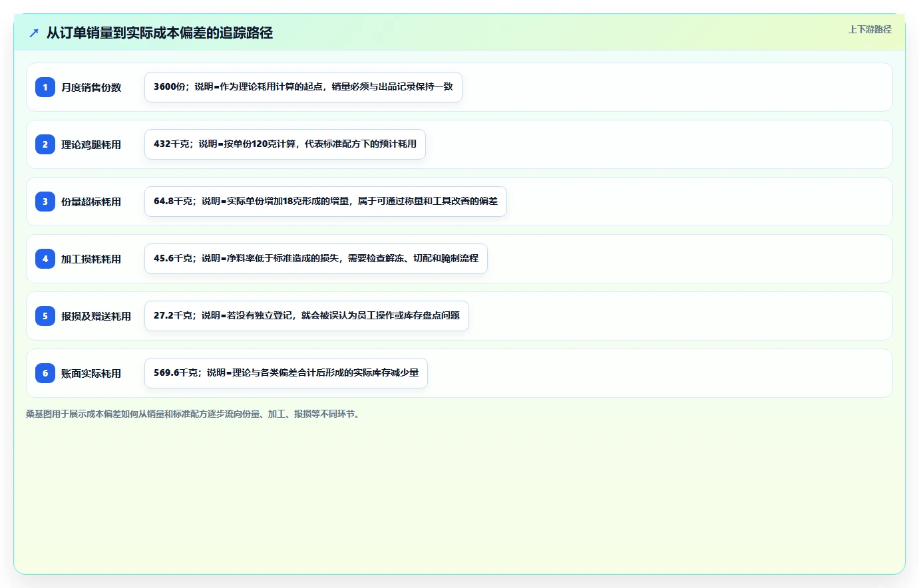Select the 报损及赠送耗用 label
Viewport: 919px width, 588px height.
[96, 316]
